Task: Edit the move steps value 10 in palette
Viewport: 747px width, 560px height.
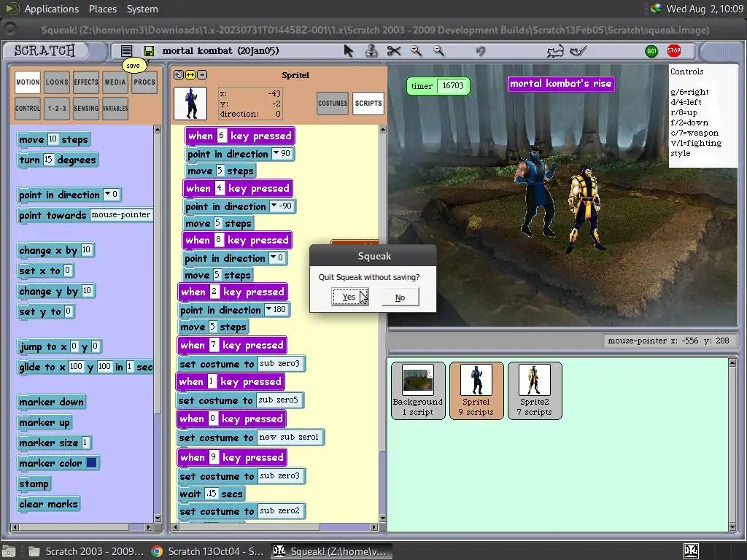Action: pyautogui.click(x=53, y=139)
